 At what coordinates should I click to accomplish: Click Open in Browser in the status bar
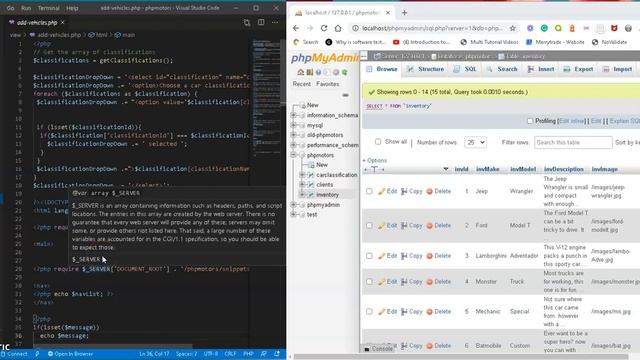(70, 354)
